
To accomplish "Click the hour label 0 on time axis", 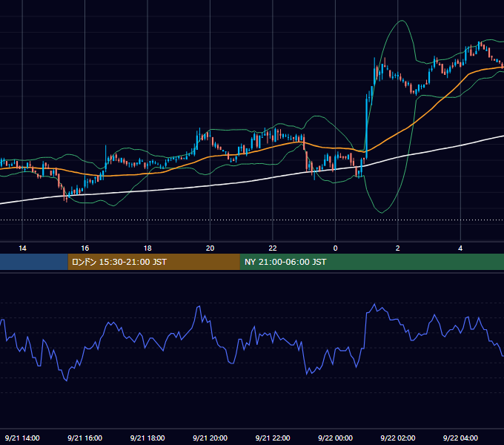I will click(x=335, y=248).
